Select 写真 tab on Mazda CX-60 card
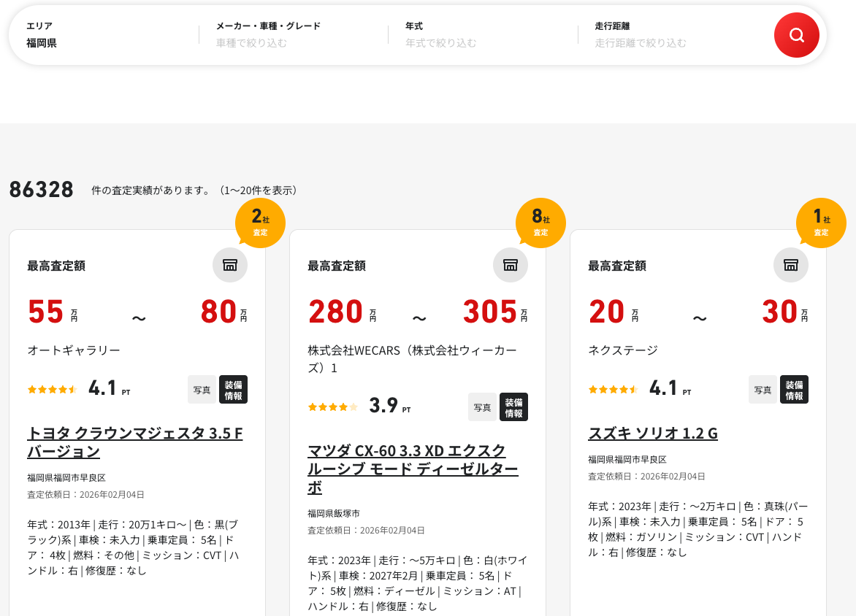The image size is (856, 616). [x=482, y=407]
